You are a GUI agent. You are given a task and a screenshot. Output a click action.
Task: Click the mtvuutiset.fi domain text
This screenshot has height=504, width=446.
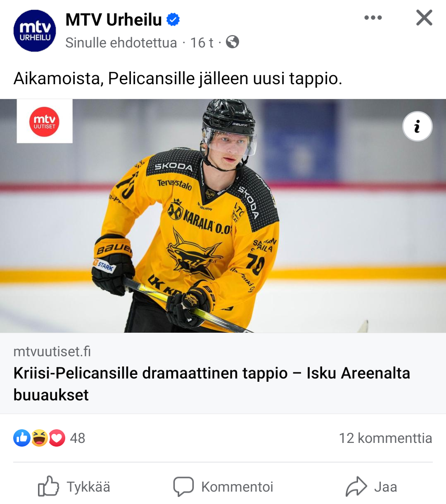tap(52, 351)
